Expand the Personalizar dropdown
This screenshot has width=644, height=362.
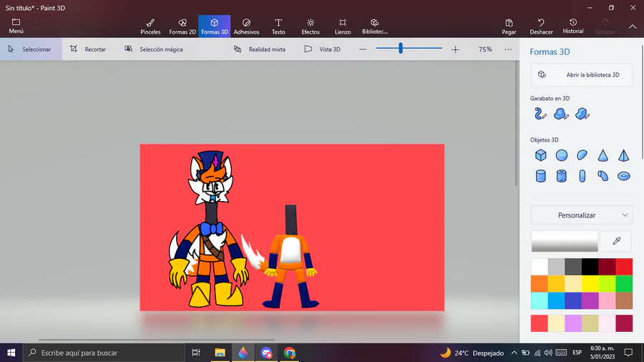click(582, 215)
